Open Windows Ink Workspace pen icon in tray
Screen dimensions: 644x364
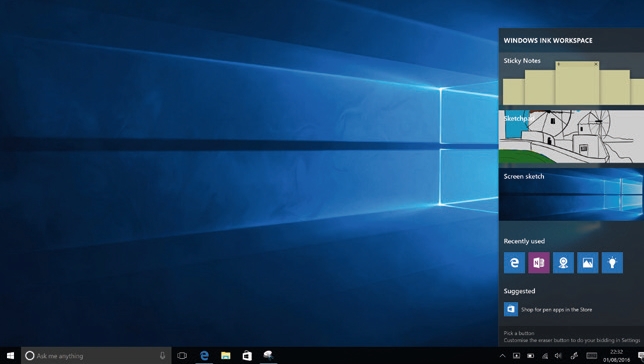coord(574,356)
